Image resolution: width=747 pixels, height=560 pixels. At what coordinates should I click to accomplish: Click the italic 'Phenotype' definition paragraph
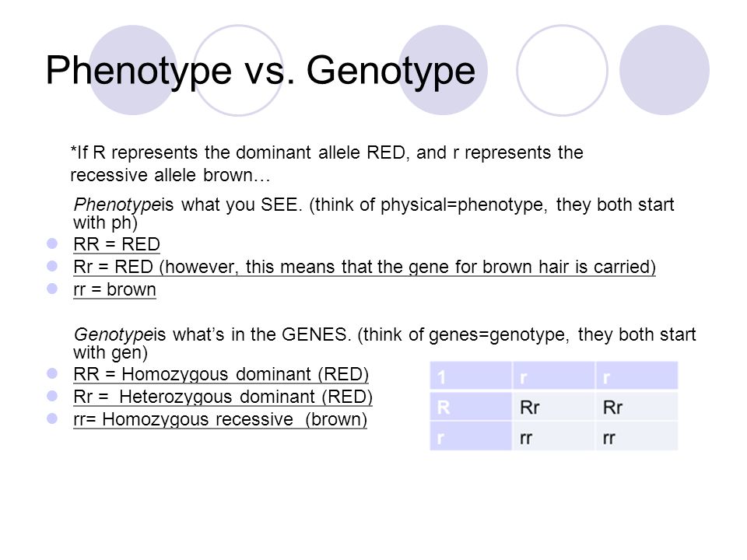(x=373, y=213)
